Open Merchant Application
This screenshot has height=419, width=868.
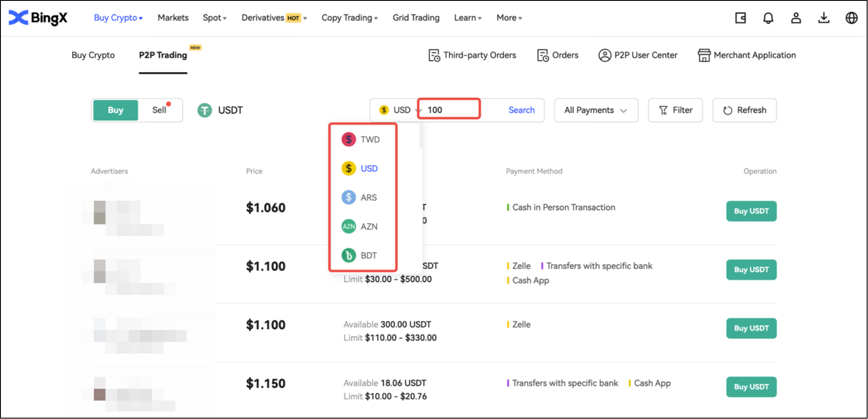pos(747,55)
